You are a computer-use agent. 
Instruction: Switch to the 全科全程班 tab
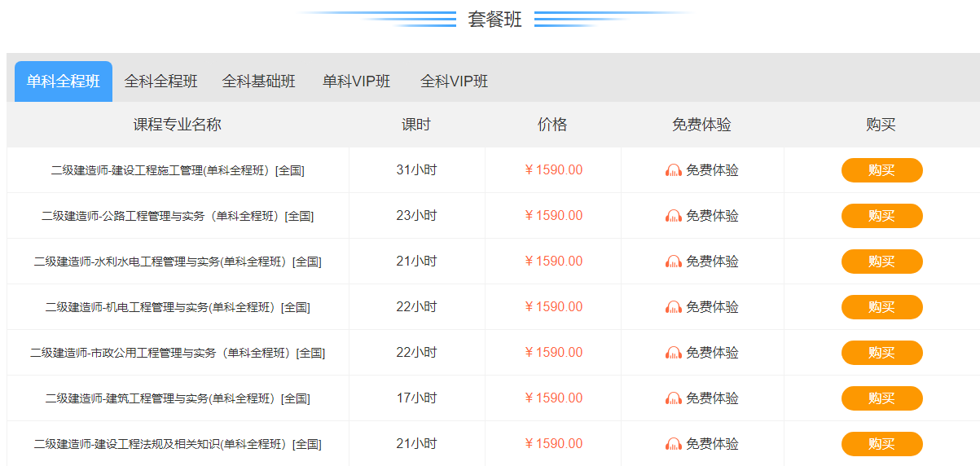point(160,81)
